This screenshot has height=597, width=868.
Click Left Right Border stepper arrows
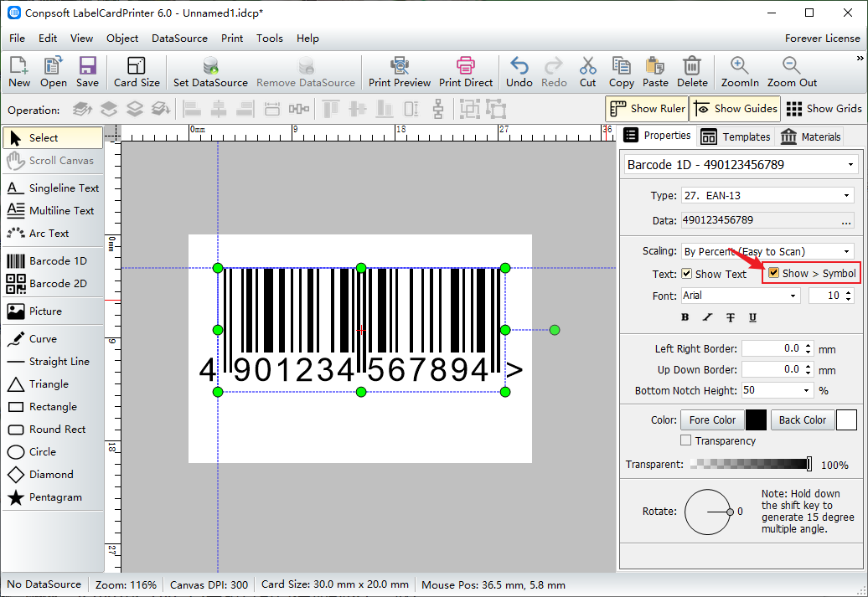[x=809, y=348]
